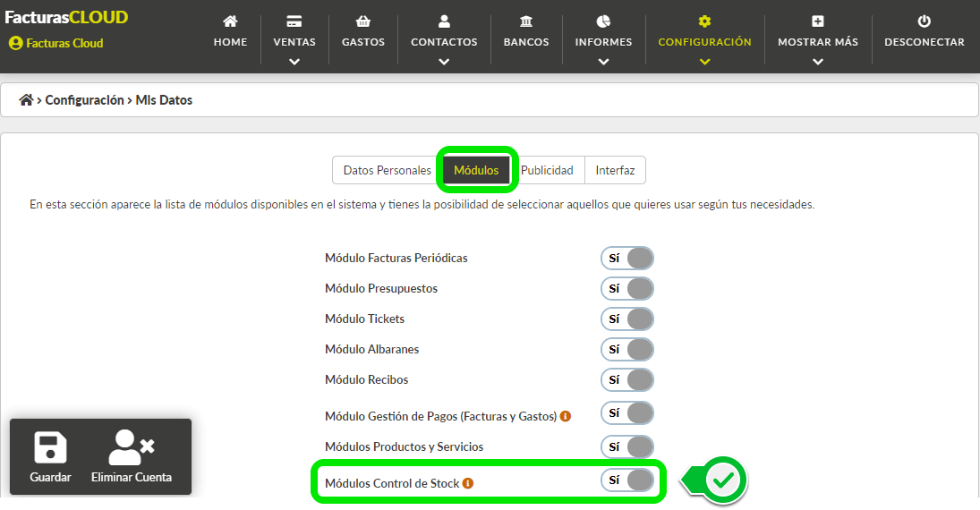This screenshot has width=980, height=510.
Task: Switch to the Publicidad tab
Action: (547, 170)
